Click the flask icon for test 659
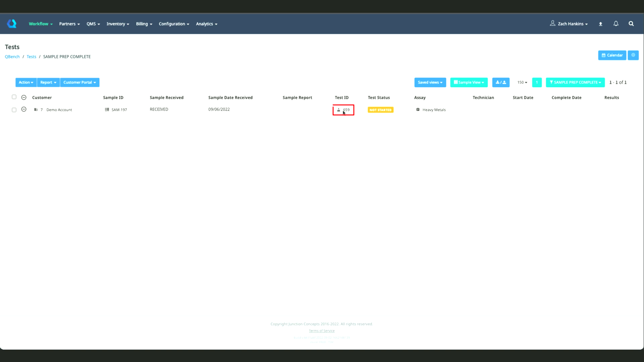Image resolution: width=644 pixels, height=362 pixels. point(338,110)
